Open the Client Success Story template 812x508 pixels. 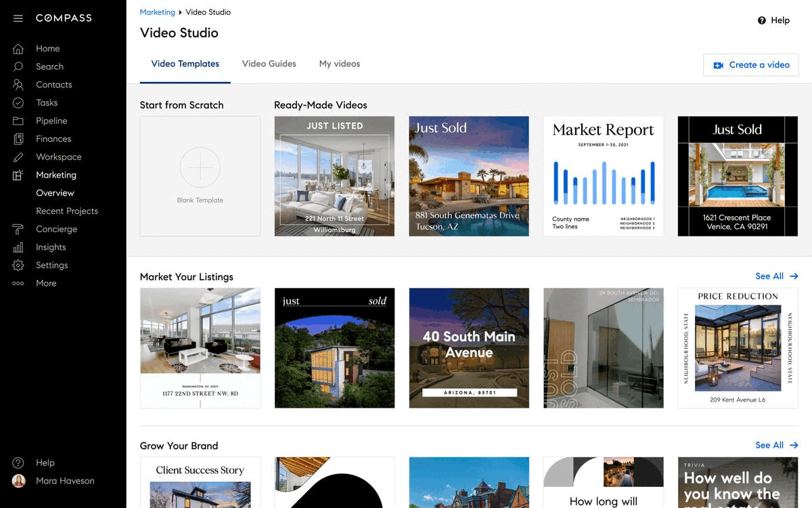tap(200, 482)
